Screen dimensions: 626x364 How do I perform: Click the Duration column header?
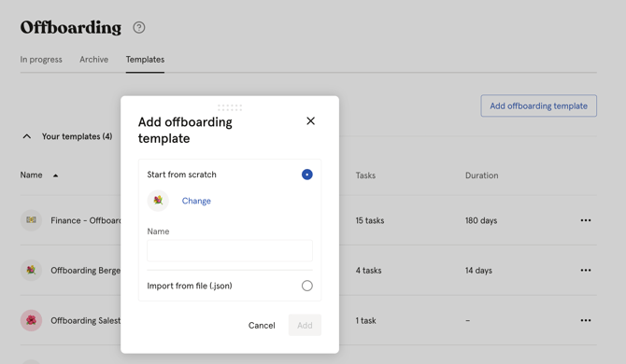(x=481, y=175)
